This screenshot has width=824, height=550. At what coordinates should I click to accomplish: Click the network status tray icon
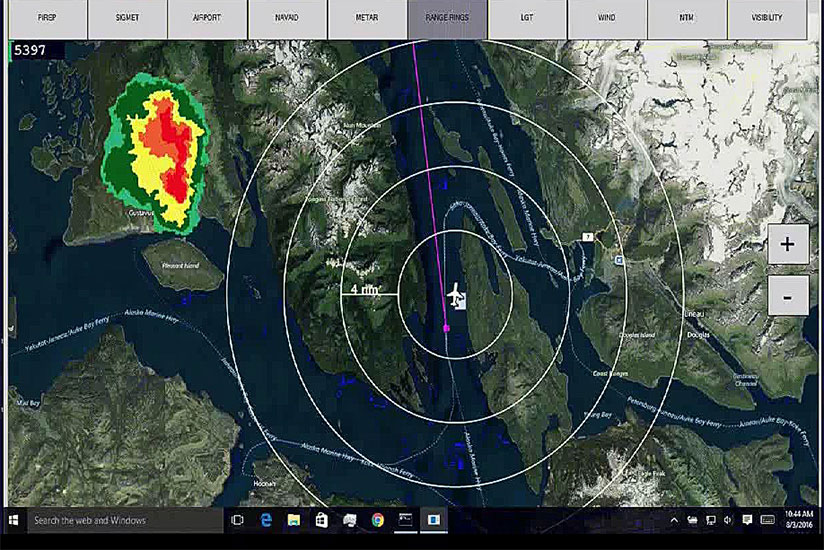tap(710, 520)
